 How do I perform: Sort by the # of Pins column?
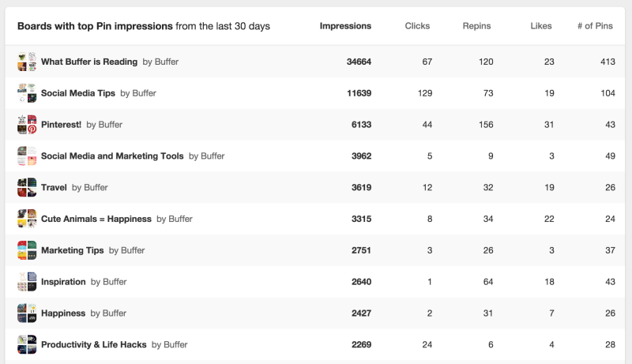(x=595, y=26)
